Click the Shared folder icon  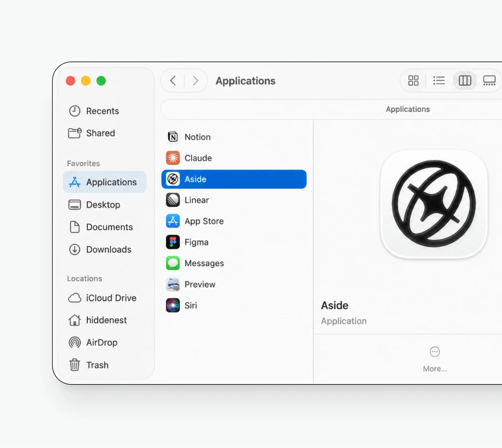tap(75, 133)
